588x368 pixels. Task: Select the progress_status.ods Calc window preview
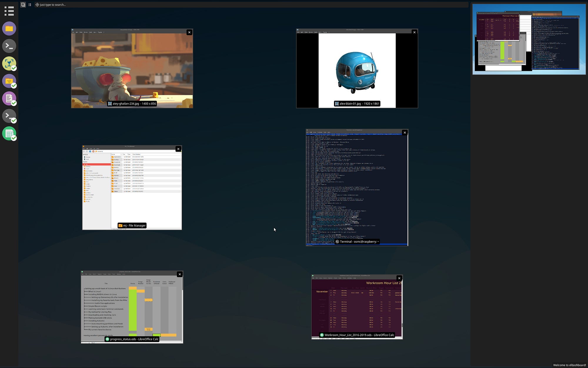[132, 307]
